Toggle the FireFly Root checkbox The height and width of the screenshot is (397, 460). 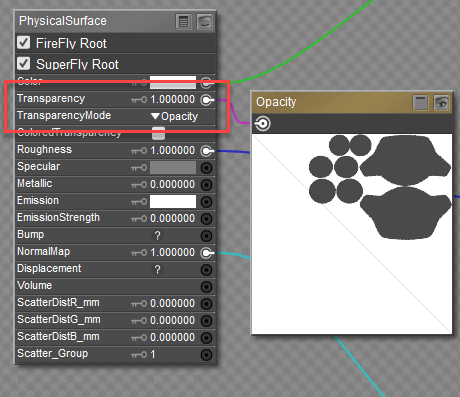pos(24,43)
